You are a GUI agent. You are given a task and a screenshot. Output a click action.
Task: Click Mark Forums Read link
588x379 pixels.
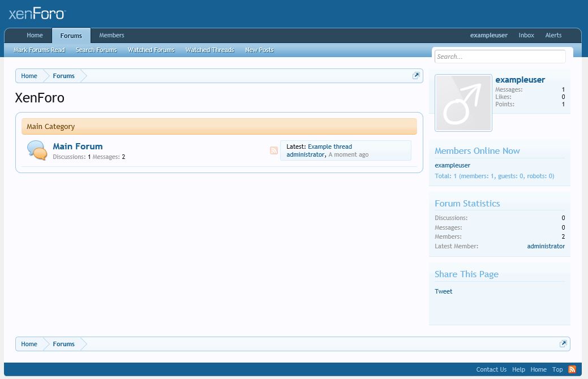[x=39, y=50]
